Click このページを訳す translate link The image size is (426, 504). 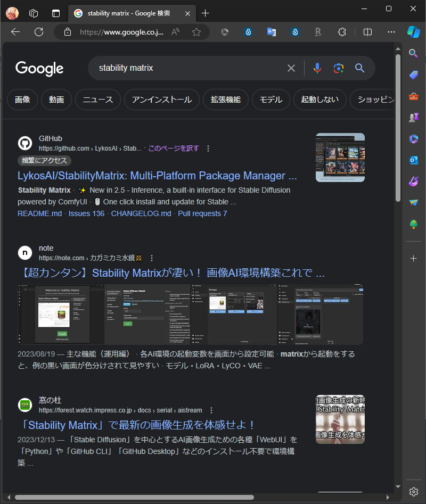(174, 148)
